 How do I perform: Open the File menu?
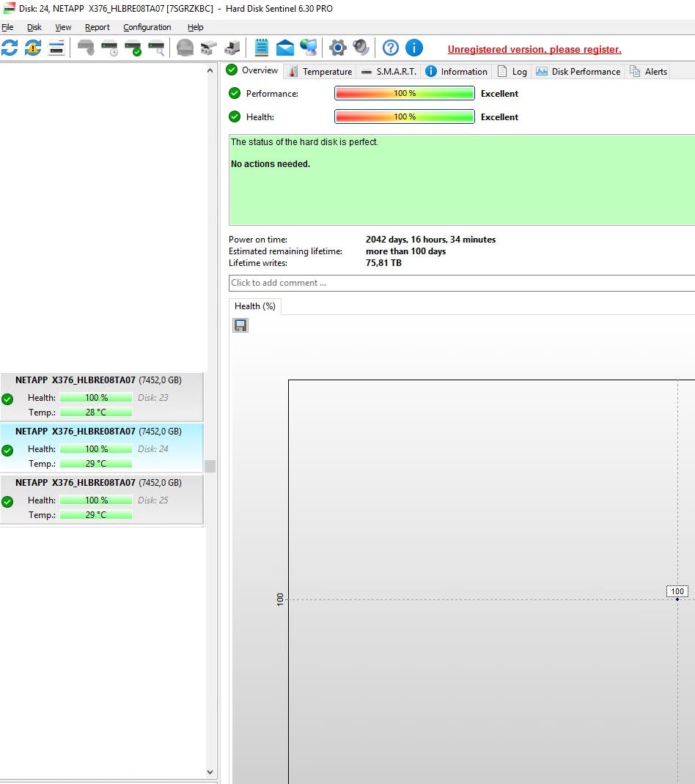coord(7,27)
